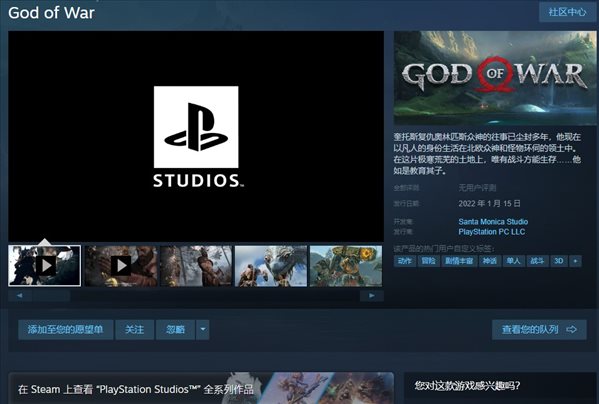Screen dimensions: 599x404
Task: Select the 剧情丰富 tag
Action: [x=459, y=261]
